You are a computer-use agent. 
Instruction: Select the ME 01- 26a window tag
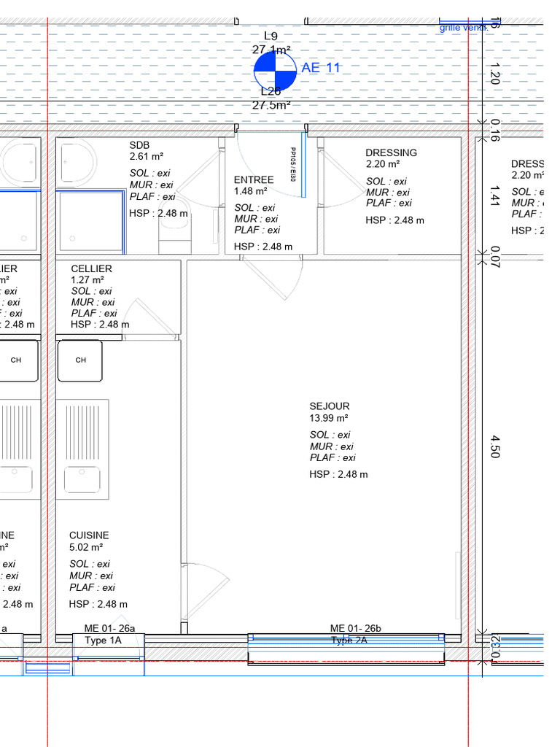click(x=109, y=628)
